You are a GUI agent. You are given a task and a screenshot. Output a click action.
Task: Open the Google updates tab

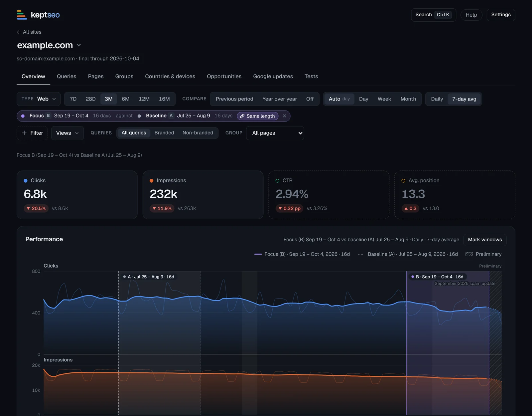tap(273, 76)
